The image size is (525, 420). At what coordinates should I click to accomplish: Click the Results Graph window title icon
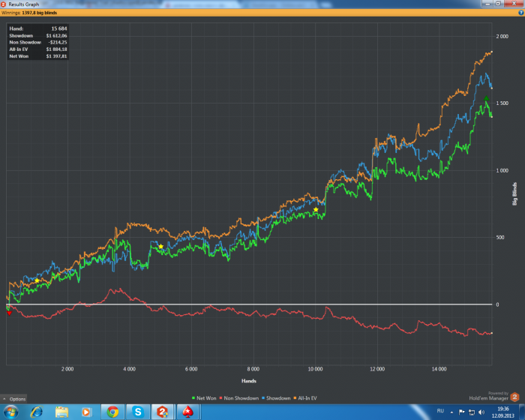pos(3,4)
